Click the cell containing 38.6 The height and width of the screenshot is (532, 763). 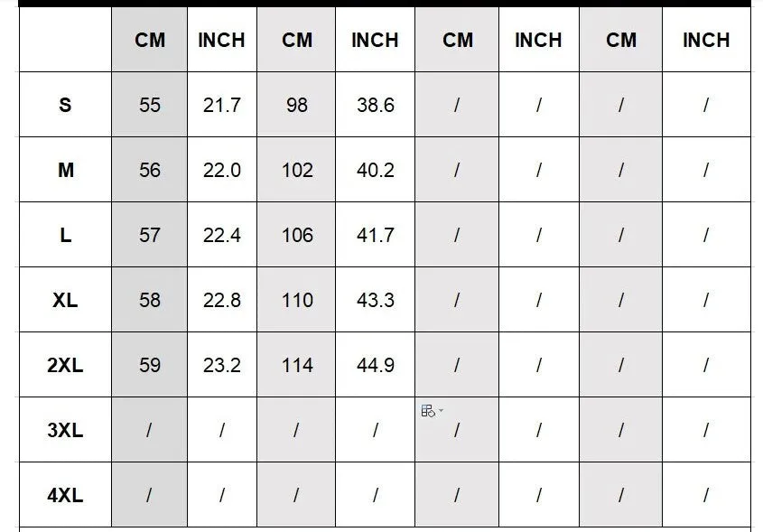[375, 105]
